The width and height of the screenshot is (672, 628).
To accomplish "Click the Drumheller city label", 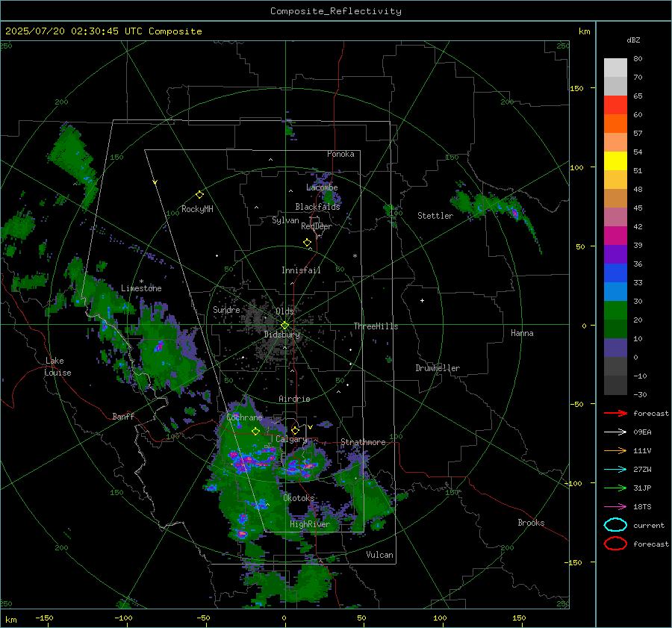I will [x=438, y=368].
